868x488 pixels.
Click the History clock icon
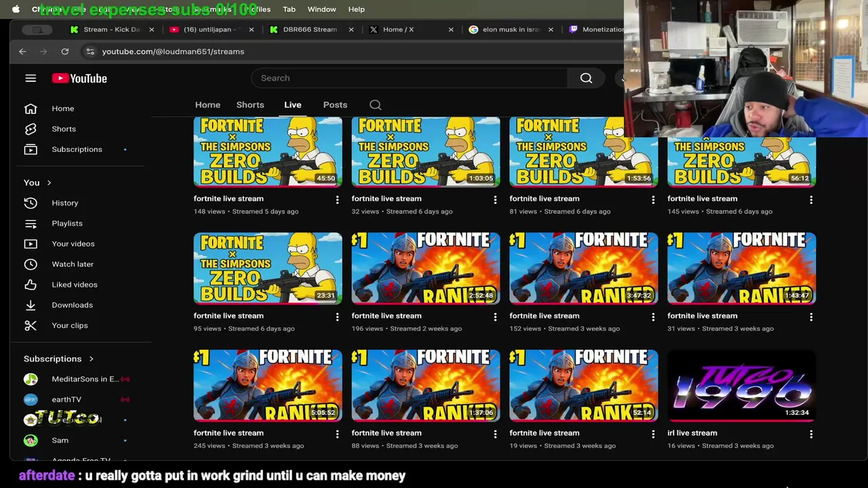click(x=31, y=203)
